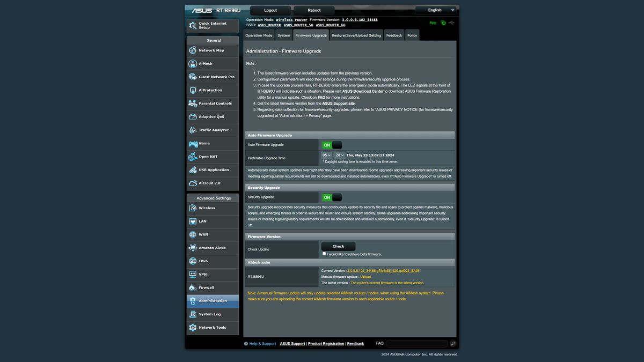Viewport: 644px width, 362px height.
Task: Click the VPN icon in sidebar
Action: pyautogui.click(x=193, y=274)
